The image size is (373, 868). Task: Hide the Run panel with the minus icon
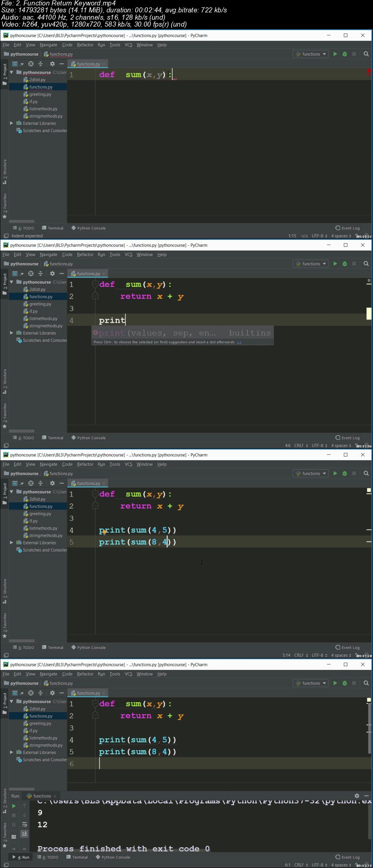[x=366, y=796]
